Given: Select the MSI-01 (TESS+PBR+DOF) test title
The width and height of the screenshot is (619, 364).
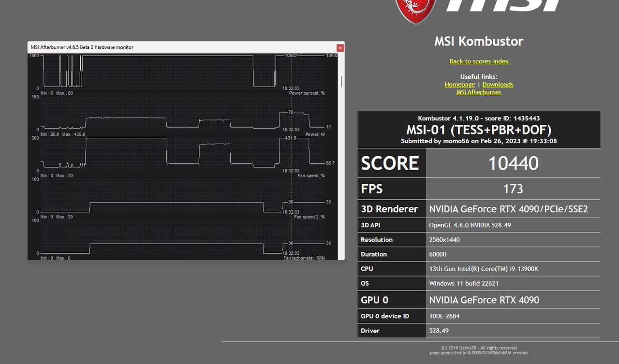Looking at the screenshot, I should point(479,130).
